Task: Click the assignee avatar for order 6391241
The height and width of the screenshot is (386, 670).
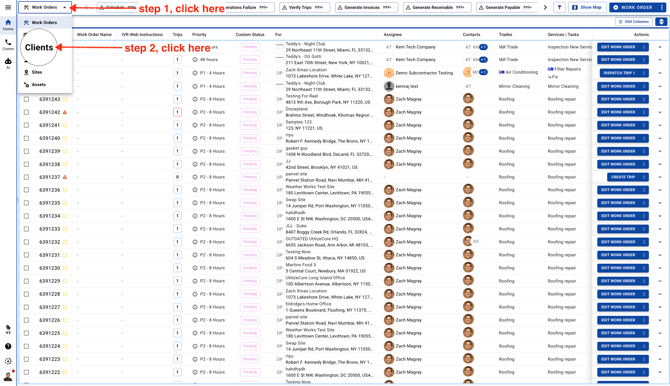Action: pos(388,125)
